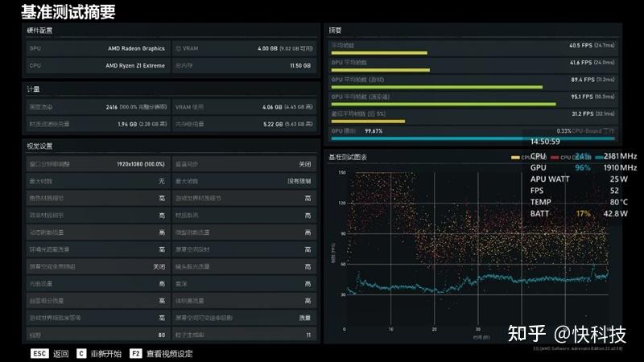The width and height of the screenshot is (644, 362).
Task: Open 查看视频设定 video settings
Action: click(170, 354)
